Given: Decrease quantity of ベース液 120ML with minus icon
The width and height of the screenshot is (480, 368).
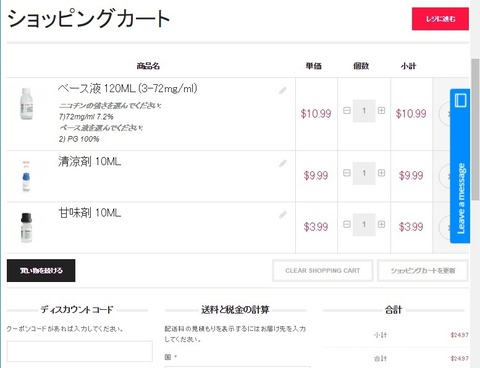Looking at the screenshot, I should tap(347, 110).
